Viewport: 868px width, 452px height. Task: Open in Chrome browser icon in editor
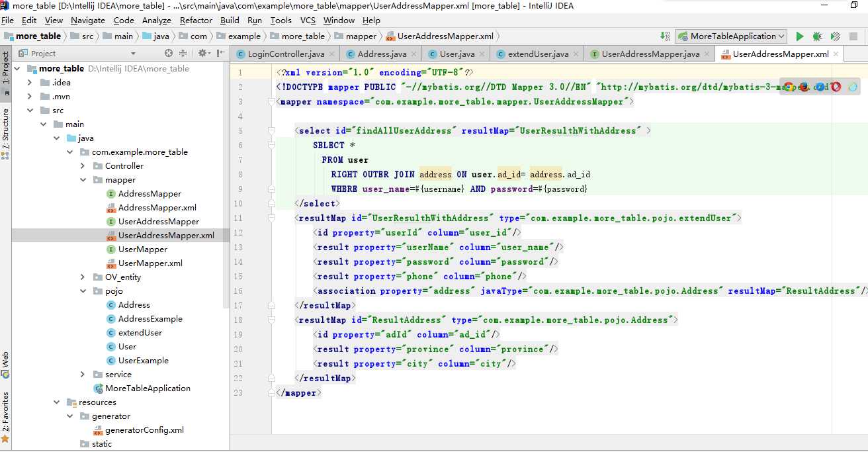coord(789,87)
